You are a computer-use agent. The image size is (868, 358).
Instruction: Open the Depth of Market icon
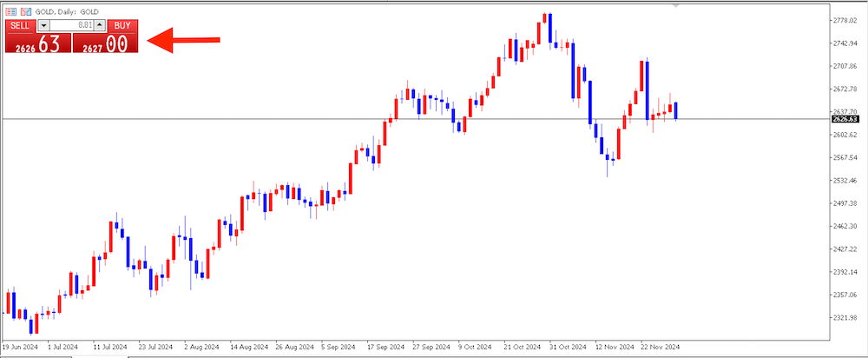(x=24, y=10)
